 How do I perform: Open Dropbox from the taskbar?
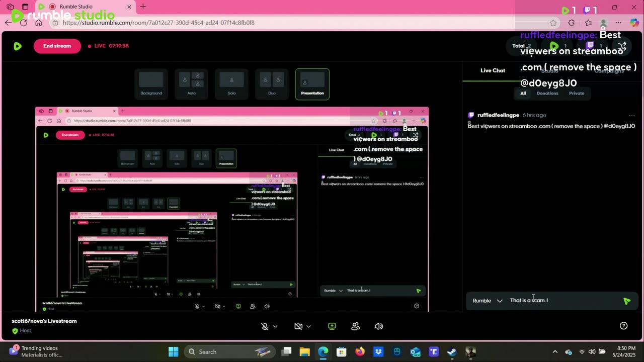click(x=378, y=351)
